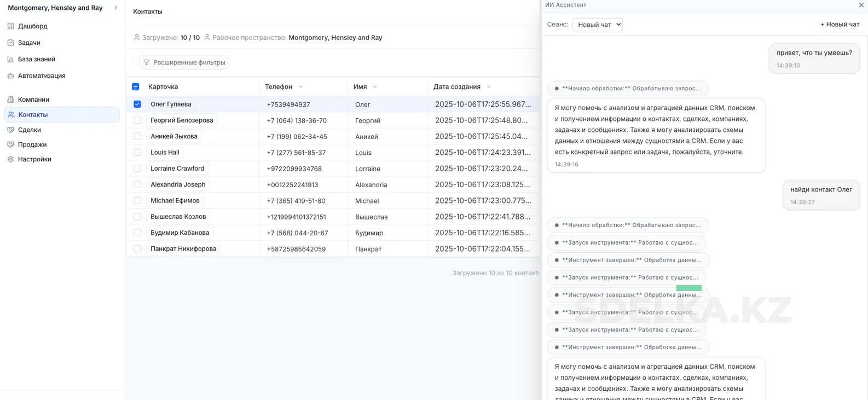
Task: Open the Сеанс Новый чат dropdown
Action: point(597,25)
